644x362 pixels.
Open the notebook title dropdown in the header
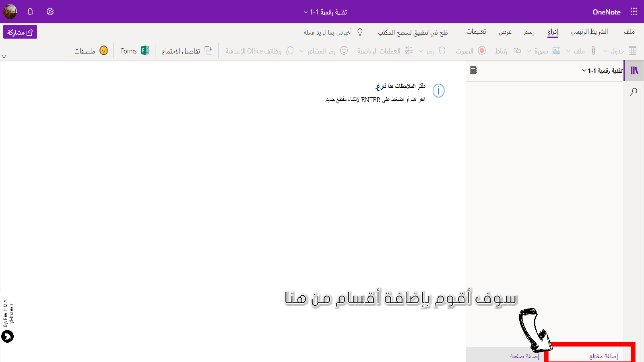[325, 12]
